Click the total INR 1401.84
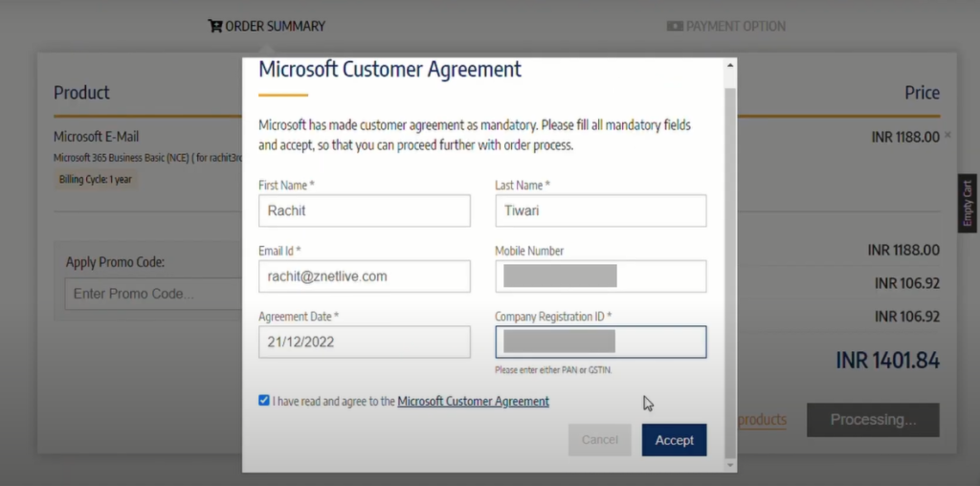 [887, 361]
